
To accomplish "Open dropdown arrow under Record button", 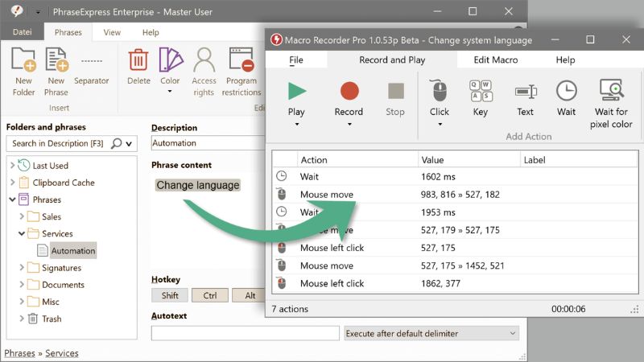I will coord(349,125).
